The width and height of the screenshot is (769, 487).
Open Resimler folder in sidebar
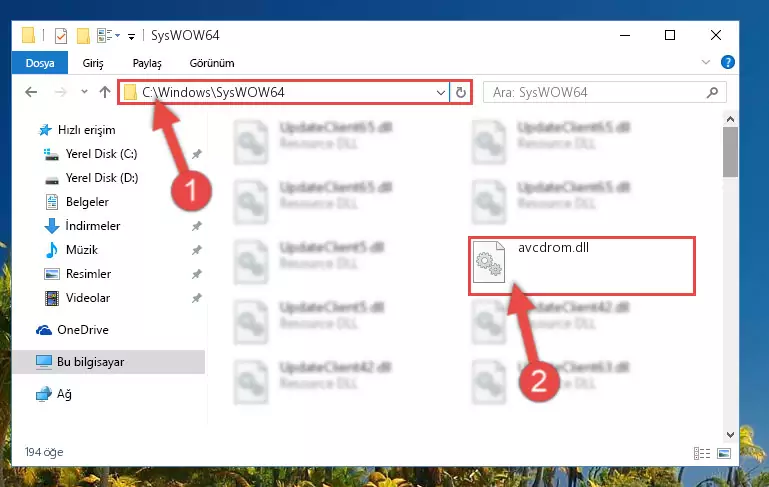[88, 274]
